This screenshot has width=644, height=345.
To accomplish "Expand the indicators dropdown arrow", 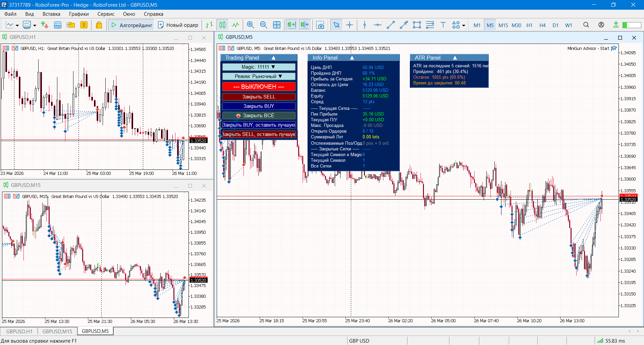I will 35,25.
